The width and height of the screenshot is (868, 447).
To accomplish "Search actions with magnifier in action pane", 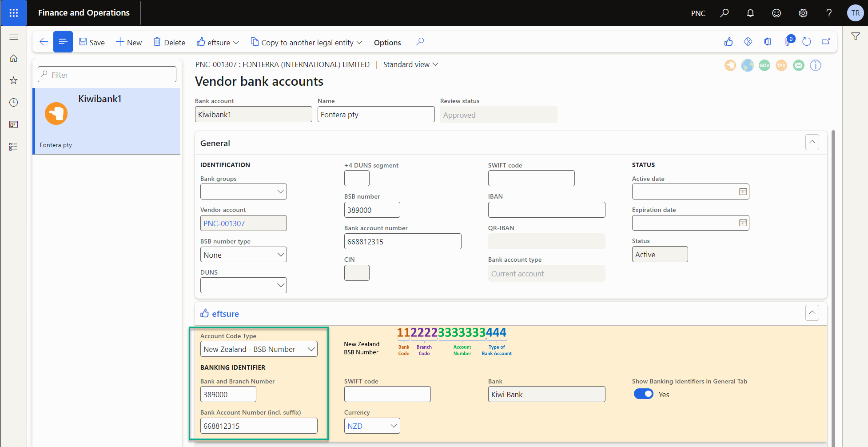I will coord(420,42).
